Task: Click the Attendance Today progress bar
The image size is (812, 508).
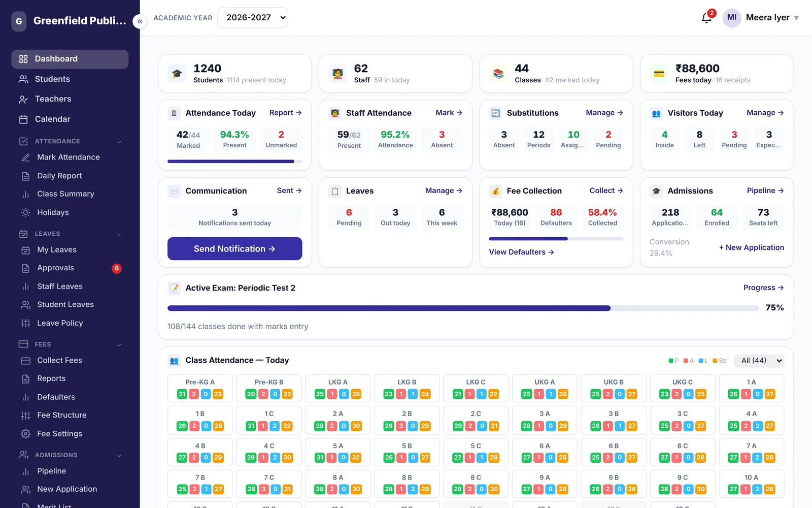Action: pos(234,162)
